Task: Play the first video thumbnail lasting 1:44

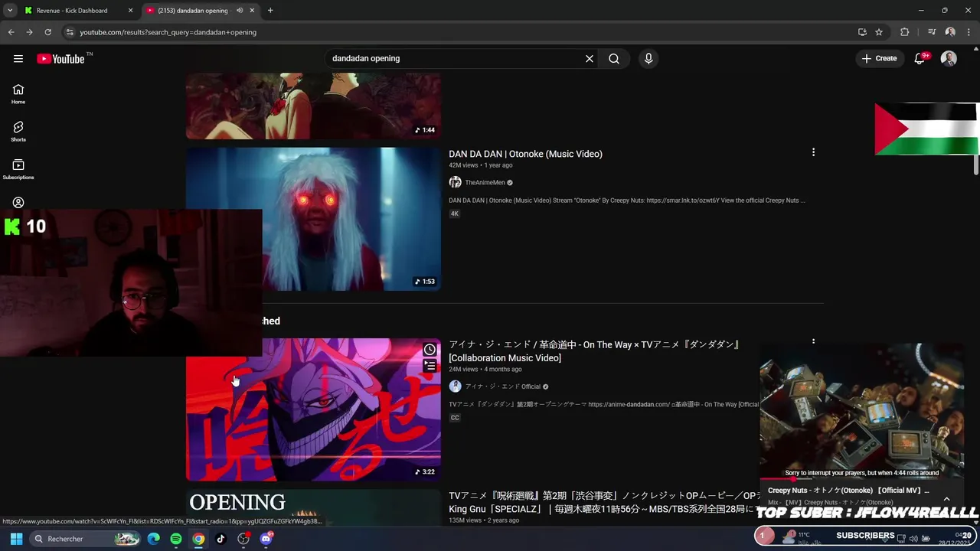Action: [x=313, y=106]
